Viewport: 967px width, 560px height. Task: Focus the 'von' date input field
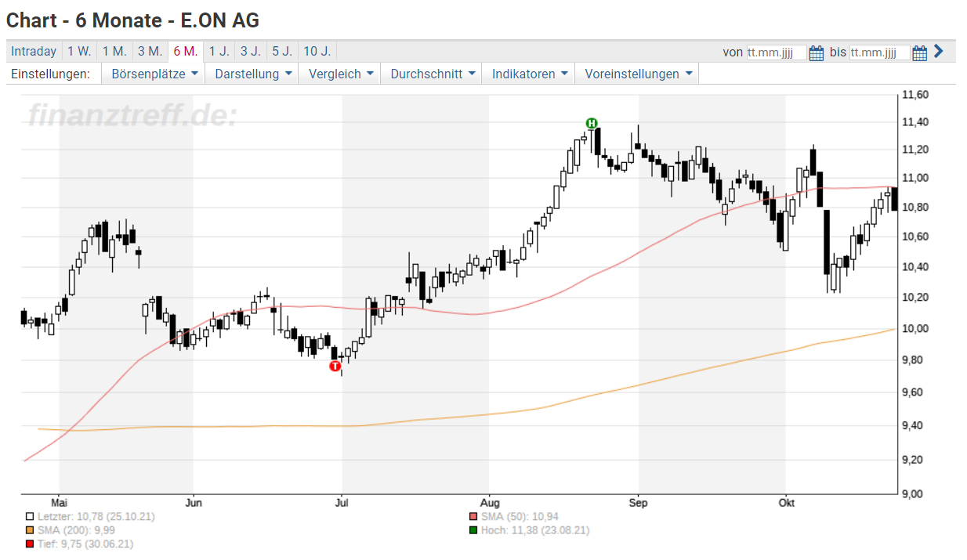[777, 52]
